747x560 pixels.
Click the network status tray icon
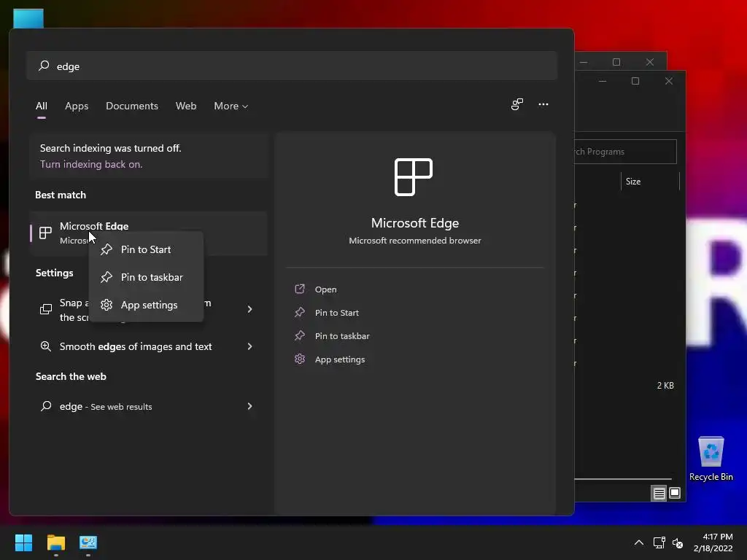coord(659,542)
